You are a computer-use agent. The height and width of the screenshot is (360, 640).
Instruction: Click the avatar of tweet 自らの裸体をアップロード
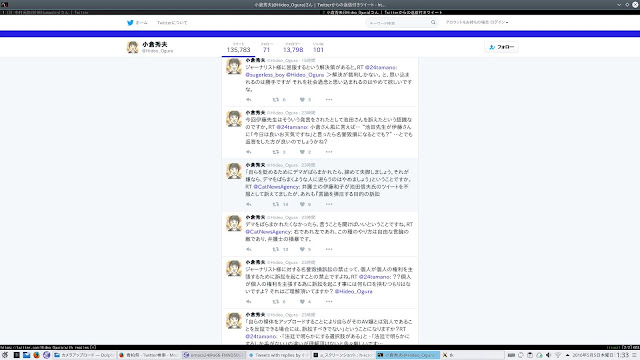(234, 321)
